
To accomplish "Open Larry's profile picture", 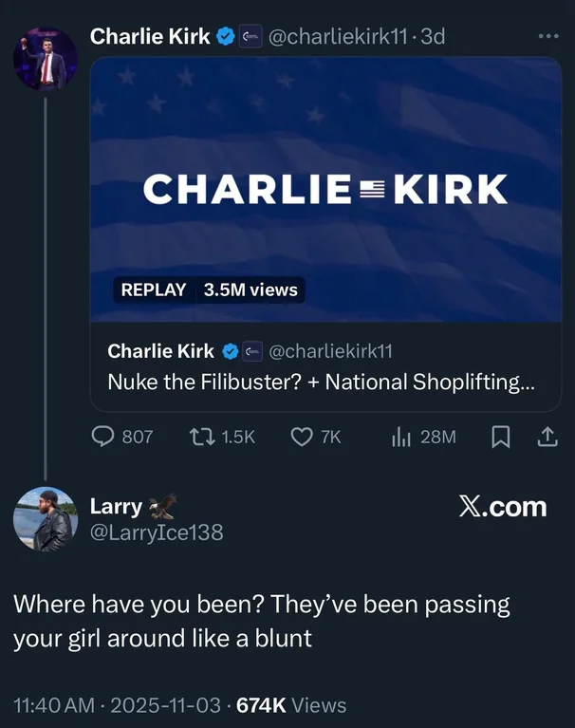I will 45,519.
